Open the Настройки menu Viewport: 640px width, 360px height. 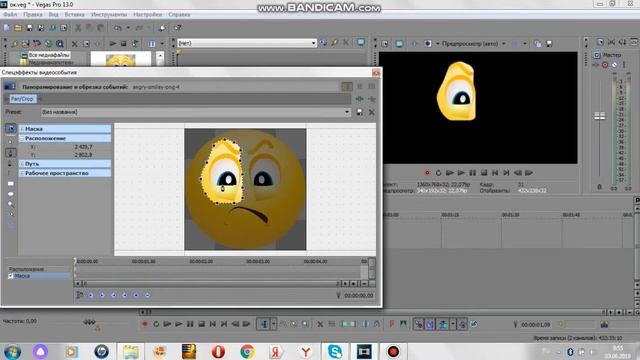(147, 14)
